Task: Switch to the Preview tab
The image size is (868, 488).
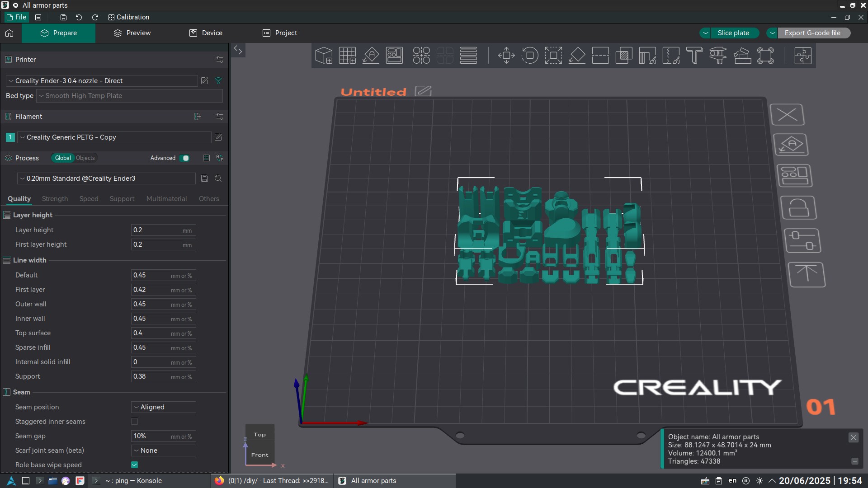Action: [x=132, y=33]
